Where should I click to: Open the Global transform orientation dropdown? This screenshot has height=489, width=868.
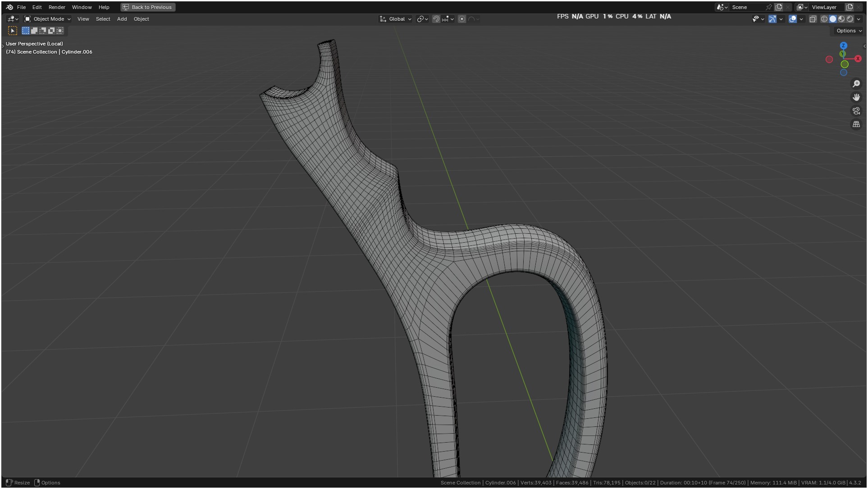pos(396,19)
